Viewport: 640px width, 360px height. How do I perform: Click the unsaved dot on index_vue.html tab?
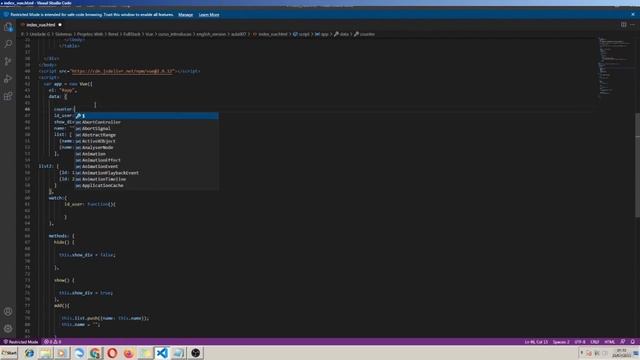[60, 24]
